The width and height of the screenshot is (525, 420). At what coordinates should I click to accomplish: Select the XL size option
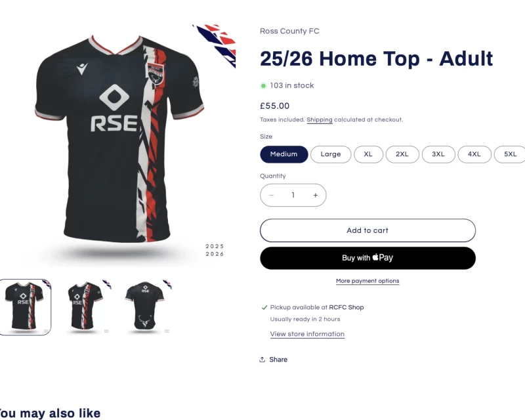pos(368,154)
